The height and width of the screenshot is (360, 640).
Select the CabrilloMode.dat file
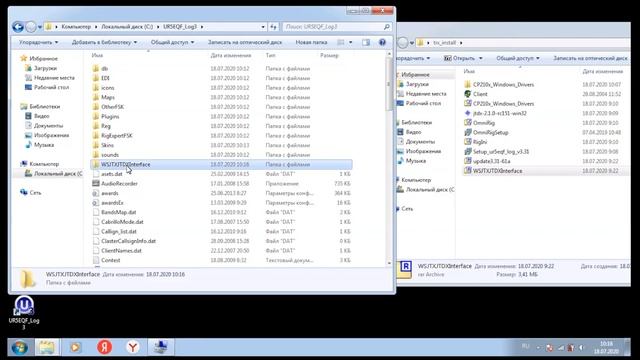click(x=122, y=222)
